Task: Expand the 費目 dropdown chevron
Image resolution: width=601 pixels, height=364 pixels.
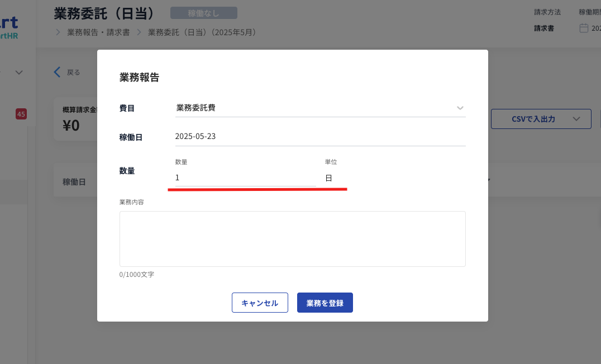Action: point(460,108)
